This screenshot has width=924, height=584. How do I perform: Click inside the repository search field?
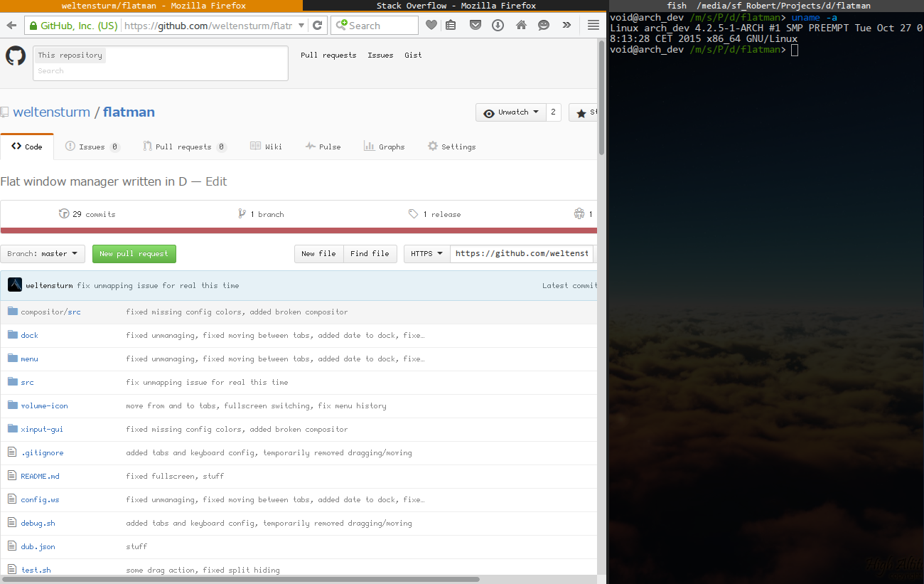pyautogui.click(x=160, y=70)
